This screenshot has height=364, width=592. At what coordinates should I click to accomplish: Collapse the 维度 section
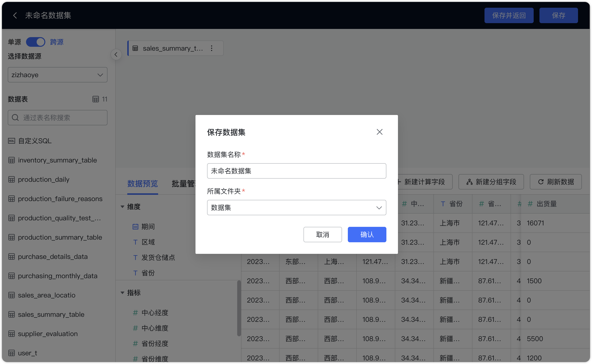point(122,207)
